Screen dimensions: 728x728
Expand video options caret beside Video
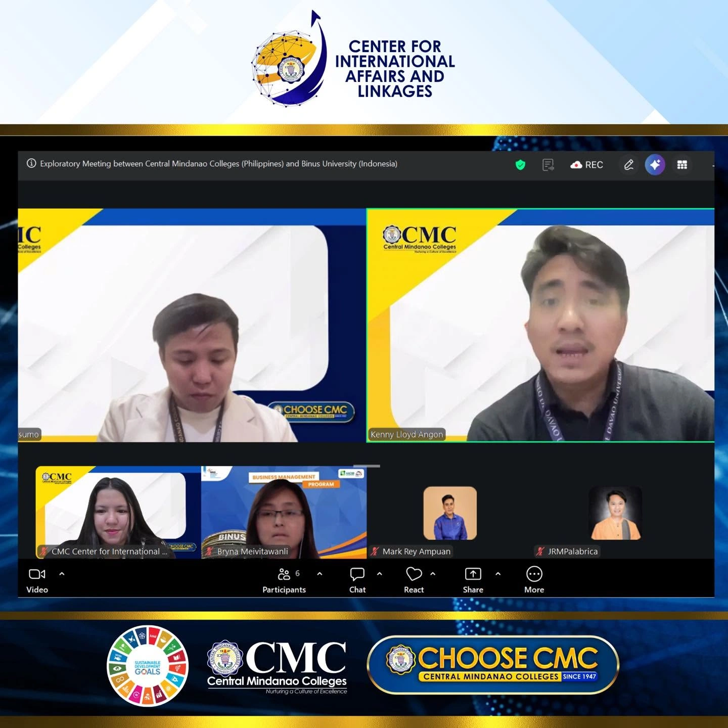pyautogui.click(x=62, y=574)
